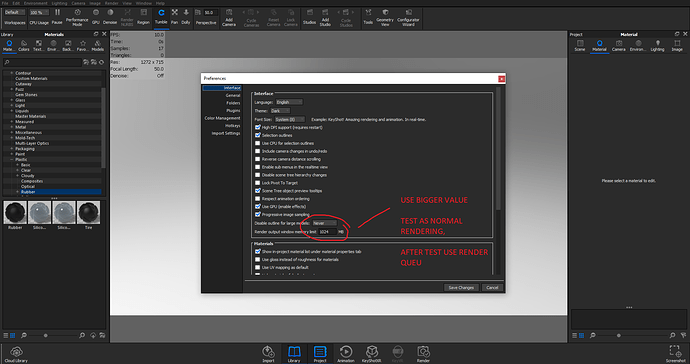Check Include camera changes in undo/redo
The image size is (690, 364).
[x=258, y=151]
